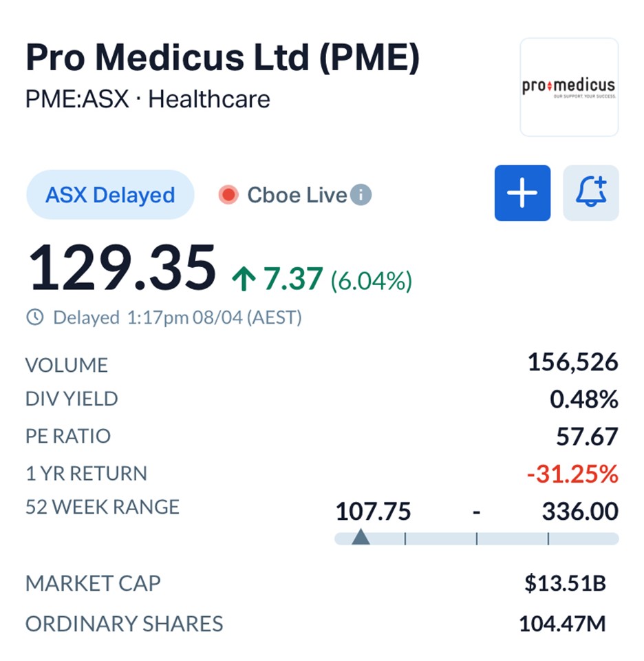
Task: Click the info icon beside Cboe Live
Action: 361,196
